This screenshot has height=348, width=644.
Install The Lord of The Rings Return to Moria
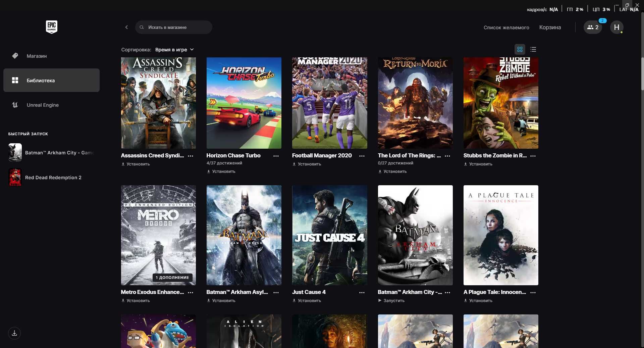tap(392, 171)
